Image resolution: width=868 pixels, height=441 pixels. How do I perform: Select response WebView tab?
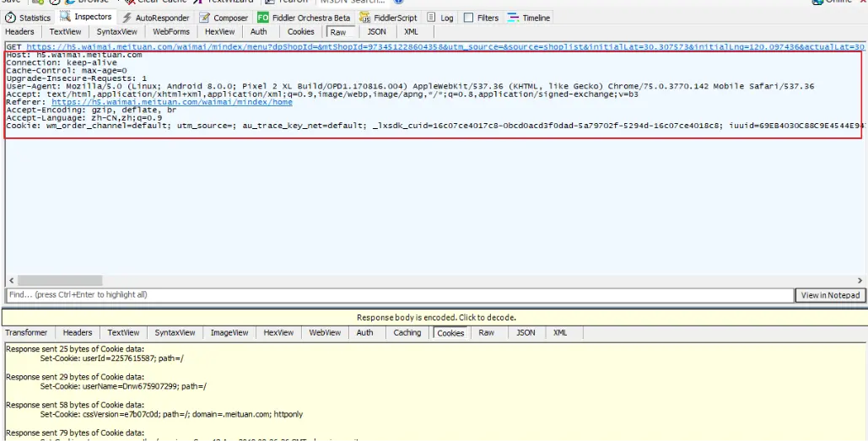[325, 332]
